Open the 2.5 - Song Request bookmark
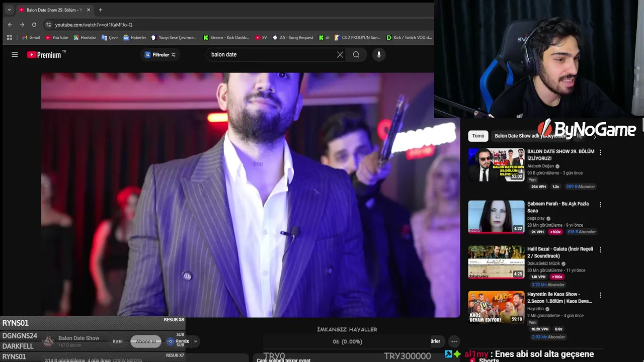This screenshot has height=362, width=644. pyautogui.click(x=293, y=38)
